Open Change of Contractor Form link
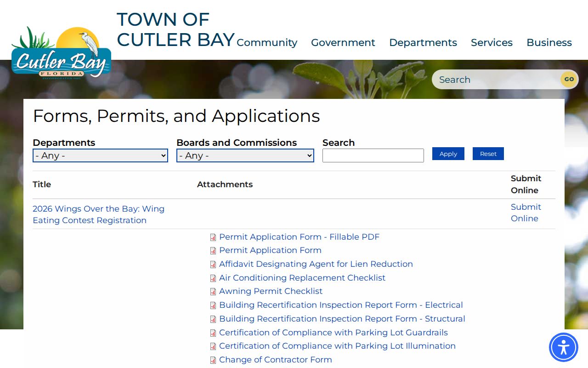 (276, 360)
